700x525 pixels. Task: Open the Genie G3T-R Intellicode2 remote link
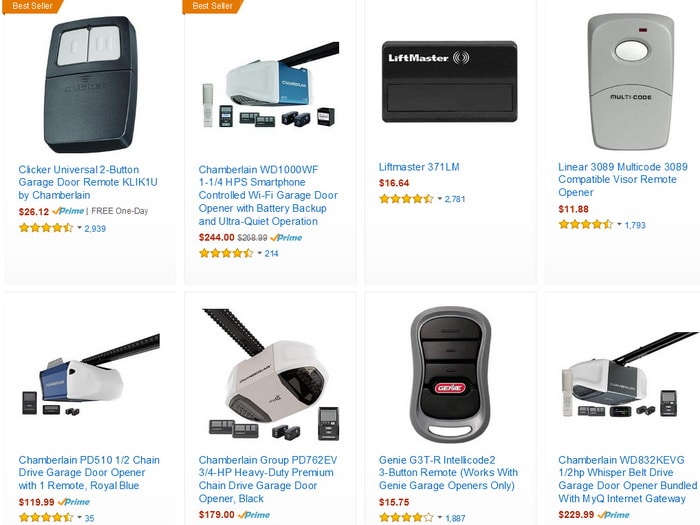pyautogui.click(x=448, y=472)
